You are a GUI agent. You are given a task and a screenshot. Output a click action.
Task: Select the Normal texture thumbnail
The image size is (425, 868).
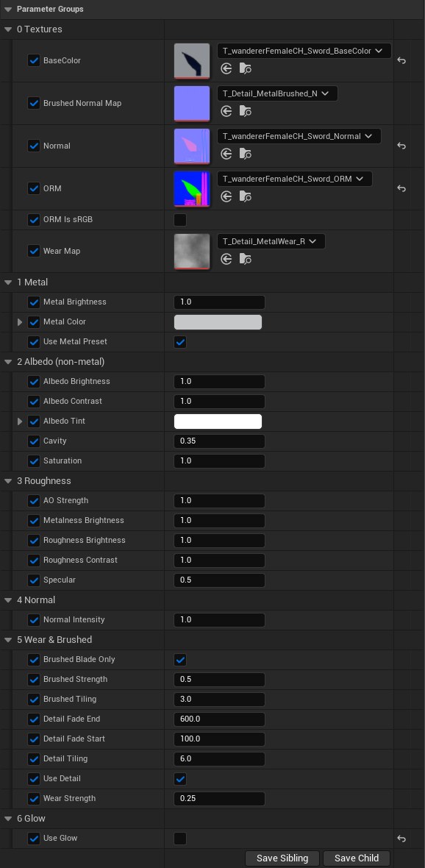[192, 146]
